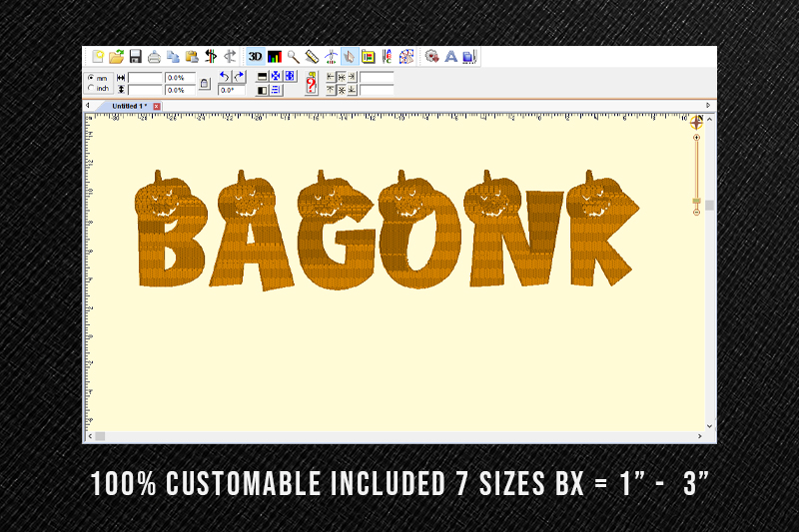The height and width of the screenshot is (532, 799).
Task: Click the blue pages with needle icon
Action: 469,57
